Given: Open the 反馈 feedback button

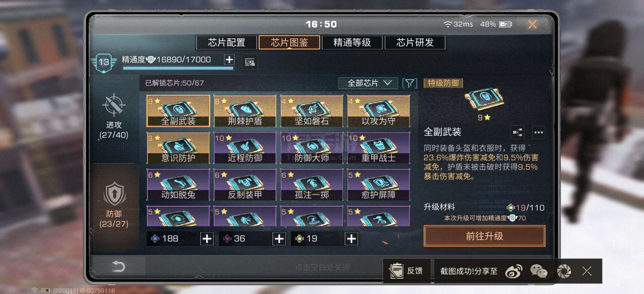Looking at the screenshot, I should pos(407,271).
